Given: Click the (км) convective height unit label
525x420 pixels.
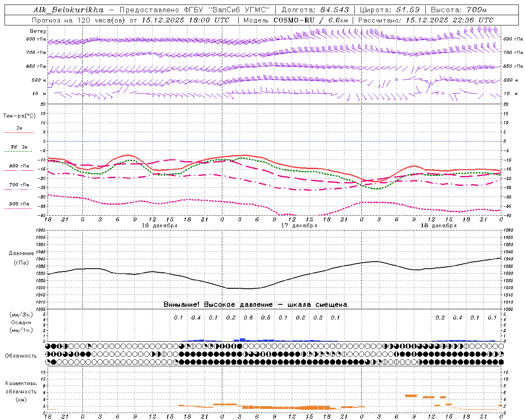Looking at the screenshot, I should 21,399.
